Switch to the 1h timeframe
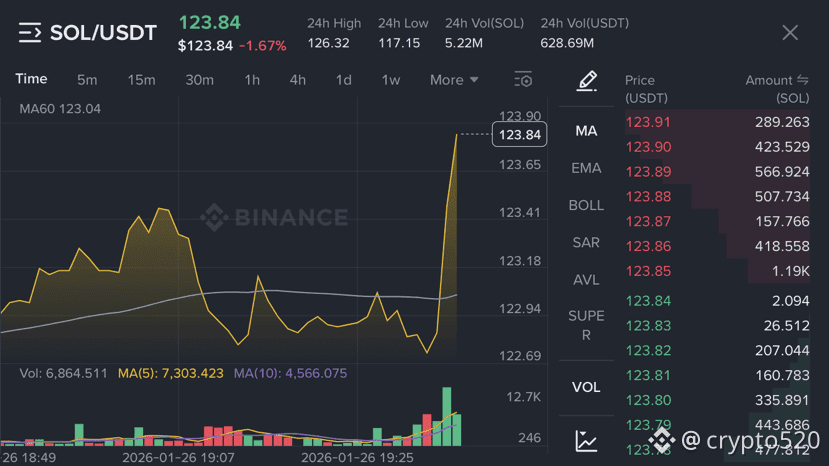829x466 pixels. pyautogui.click(x=252, y=80)
